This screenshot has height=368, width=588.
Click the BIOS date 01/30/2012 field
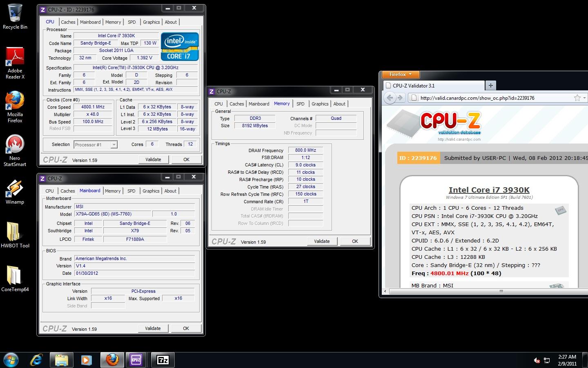[x=134, y=273]
